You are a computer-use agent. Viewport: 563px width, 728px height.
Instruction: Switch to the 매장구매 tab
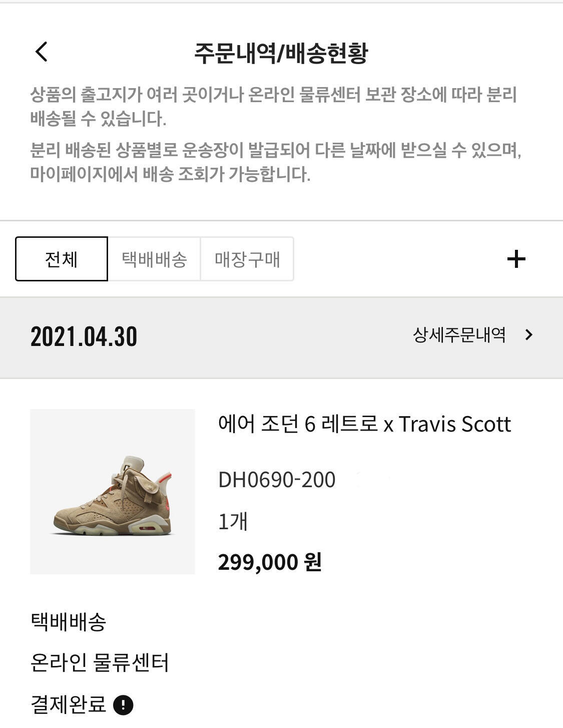click(x=247, y=259)
